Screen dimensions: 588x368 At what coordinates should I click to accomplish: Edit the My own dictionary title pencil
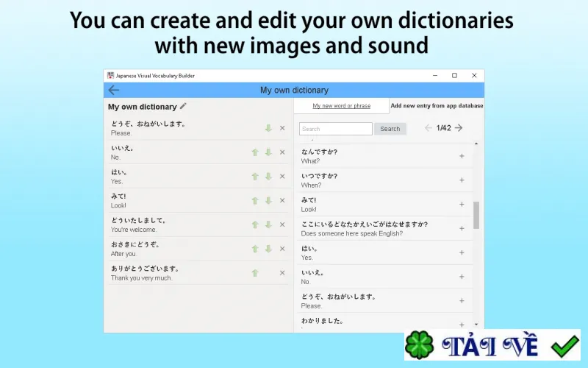(183, 106)
